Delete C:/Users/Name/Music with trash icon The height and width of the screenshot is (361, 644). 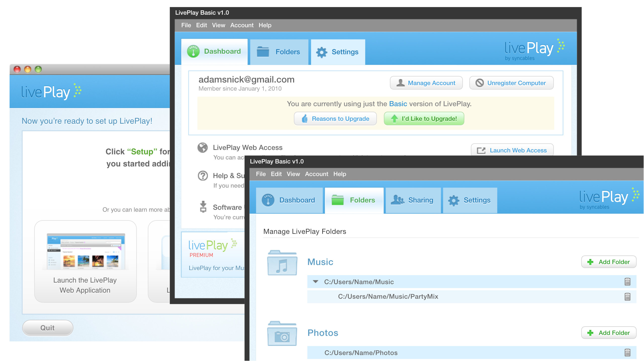pyautogui.click(x=627, y=282)
